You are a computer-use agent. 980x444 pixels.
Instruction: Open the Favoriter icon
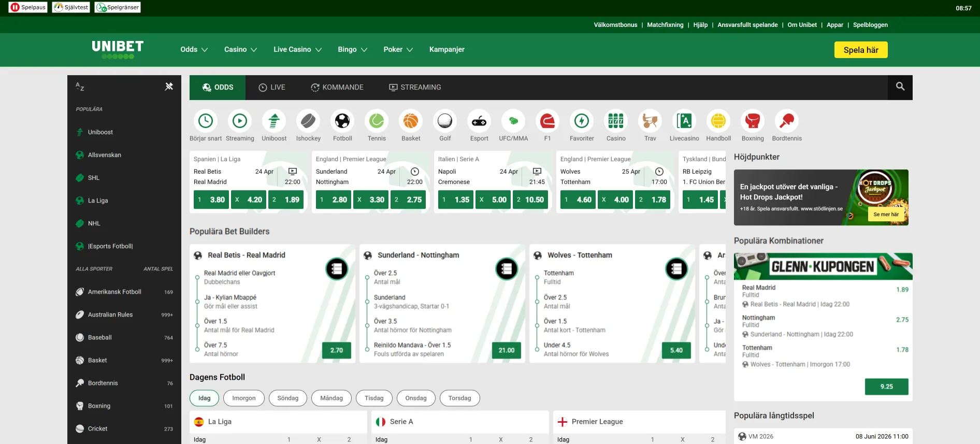[582, 121]
